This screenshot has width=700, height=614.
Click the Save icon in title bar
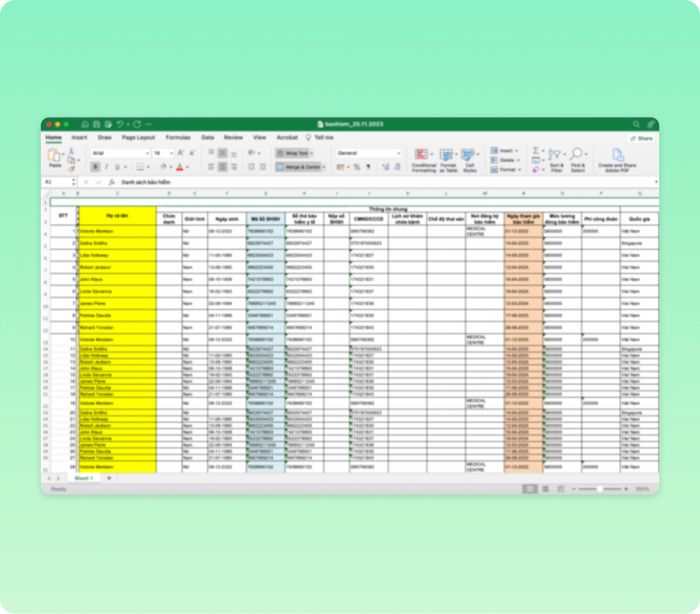click(97, 125)
